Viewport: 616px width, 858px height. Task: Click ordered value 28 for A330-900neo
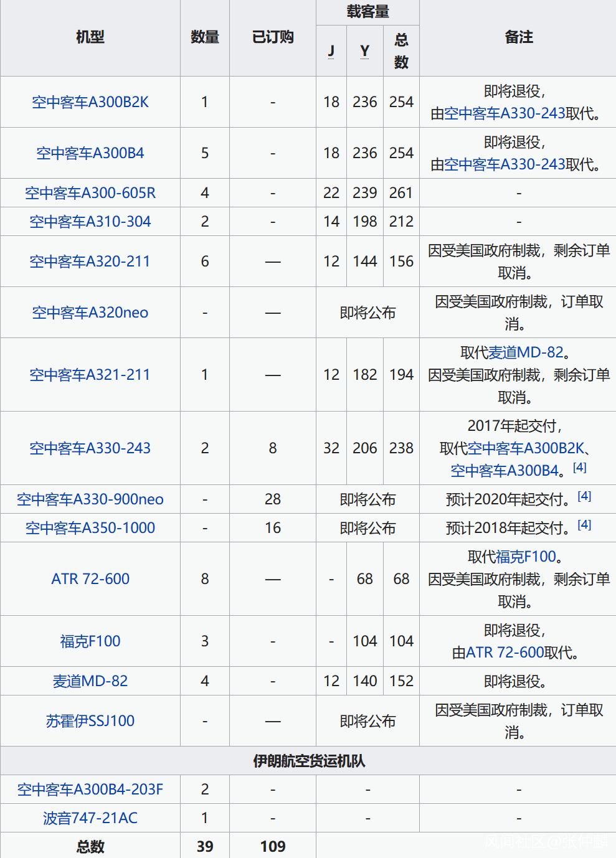tap(273, 499)
